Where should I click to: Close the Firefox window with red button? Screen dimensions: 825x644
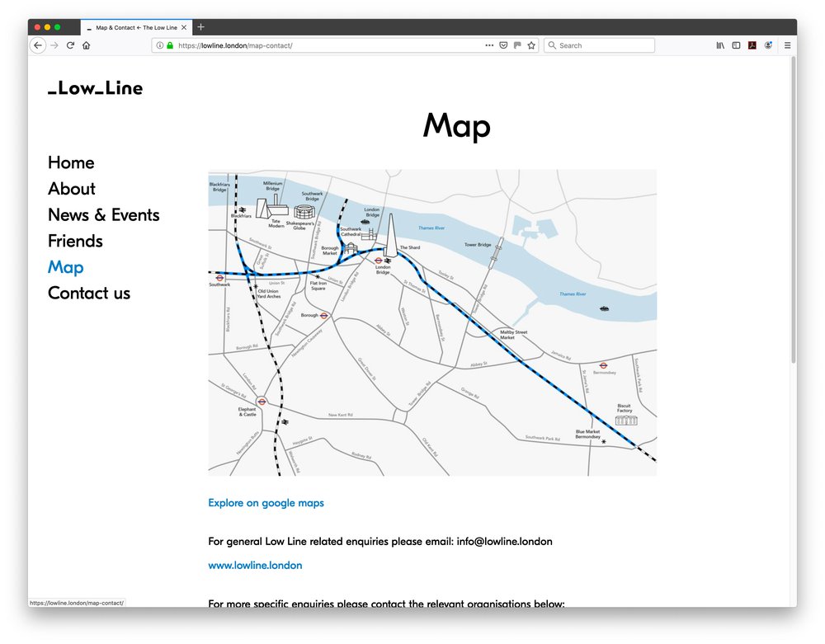37,27
